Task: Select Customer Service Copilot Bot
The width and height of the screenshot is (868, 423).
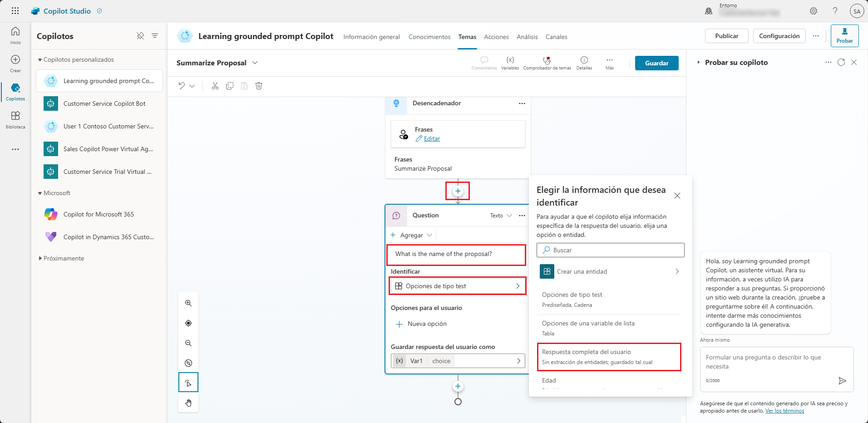Action: pyautogui.click(x=99, y=103)
